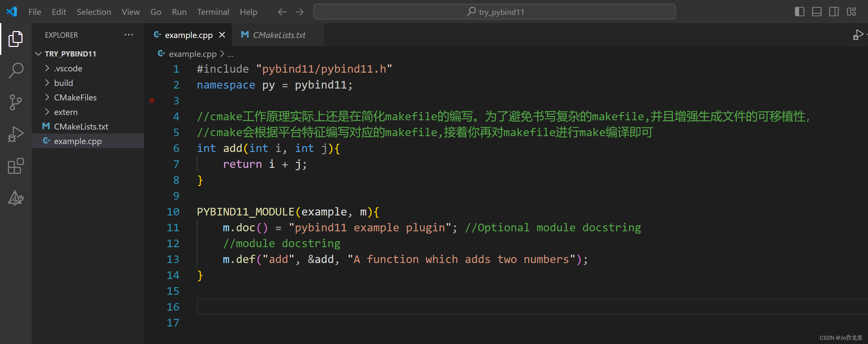Viewport: 868px width, 344px height.
Task: Toggle the Primary Side Bar
Action: [x=799, y=12]
